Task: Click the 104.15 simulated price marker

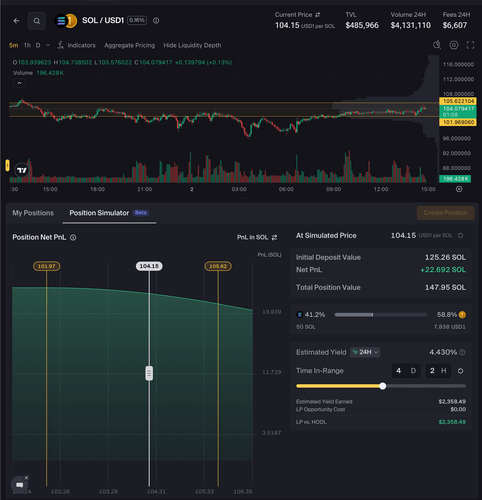Action: coord(149,266)
